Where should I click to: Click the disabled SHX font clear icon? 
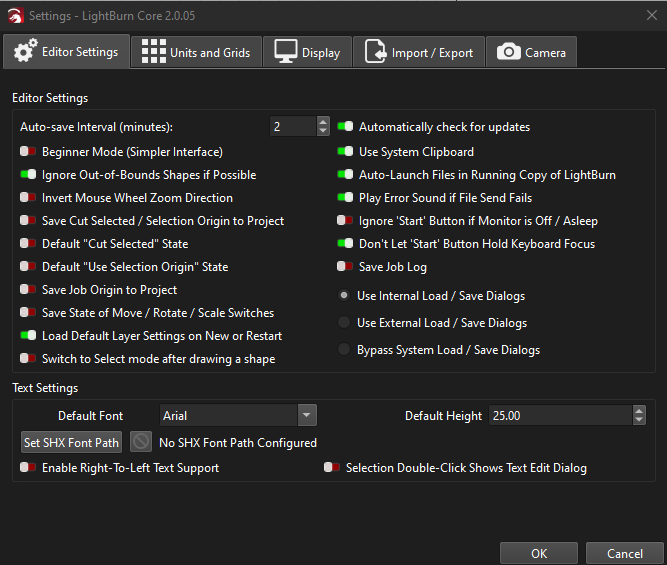point(142,442)
